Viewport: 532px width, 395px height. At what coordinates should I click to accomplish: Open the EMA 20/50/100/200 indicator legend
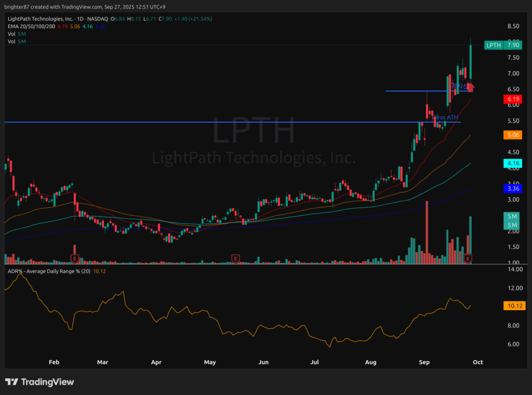point(31,27)
